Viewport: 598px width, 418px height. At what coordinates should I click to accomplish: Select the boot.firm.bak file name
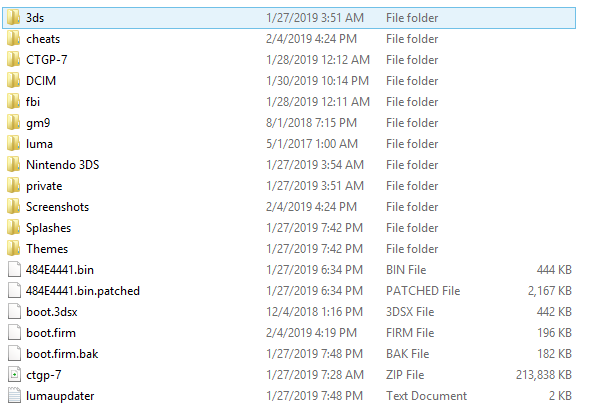click(62, 354)
